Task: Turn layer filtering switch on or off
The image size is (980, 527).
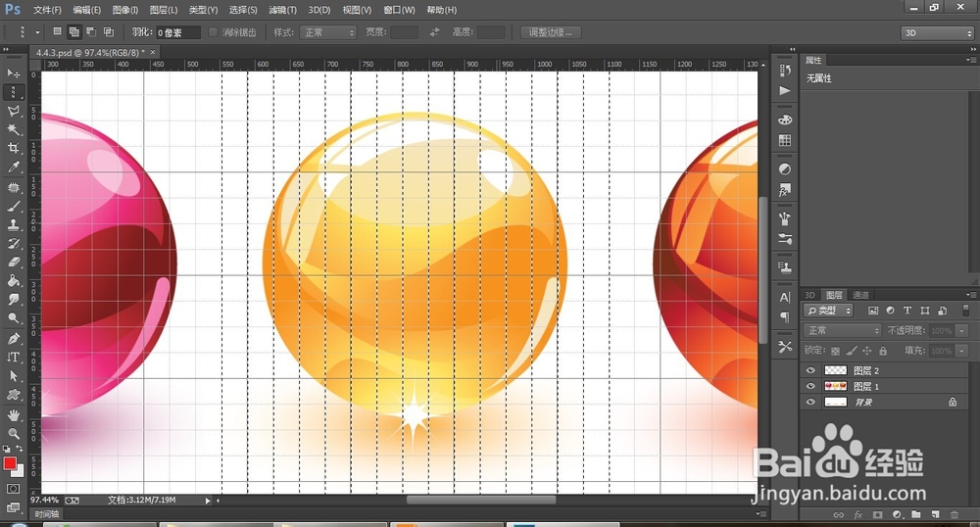Action: pyautogui.click(x=965, y=311)
